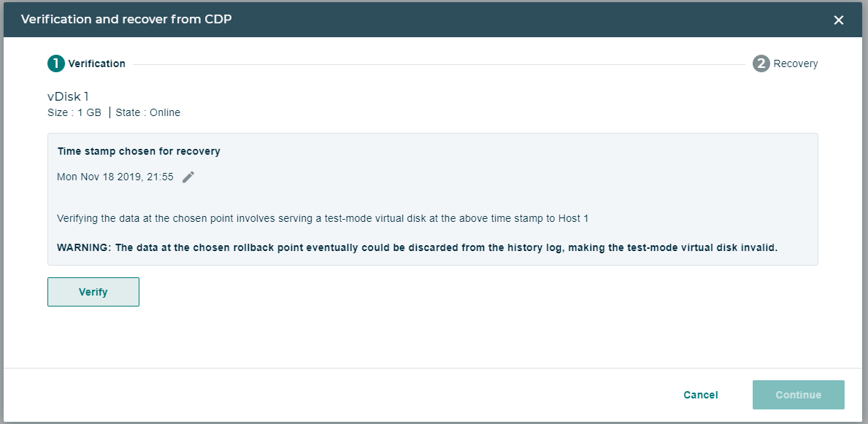868x424 pixels.
Task: Click the vDisk 1 heading
Action: [68, 96]
